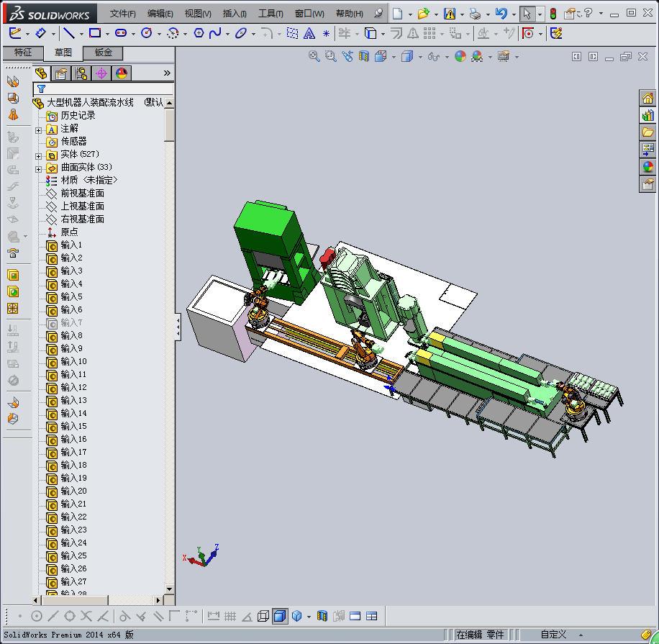
Task: Click the feature tree filter field
Action: click(x=104, y=89)
